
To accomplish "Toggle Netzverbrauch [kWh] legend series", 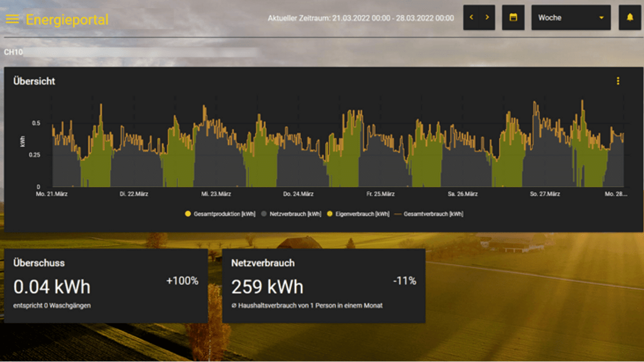I will click(291, 214).
